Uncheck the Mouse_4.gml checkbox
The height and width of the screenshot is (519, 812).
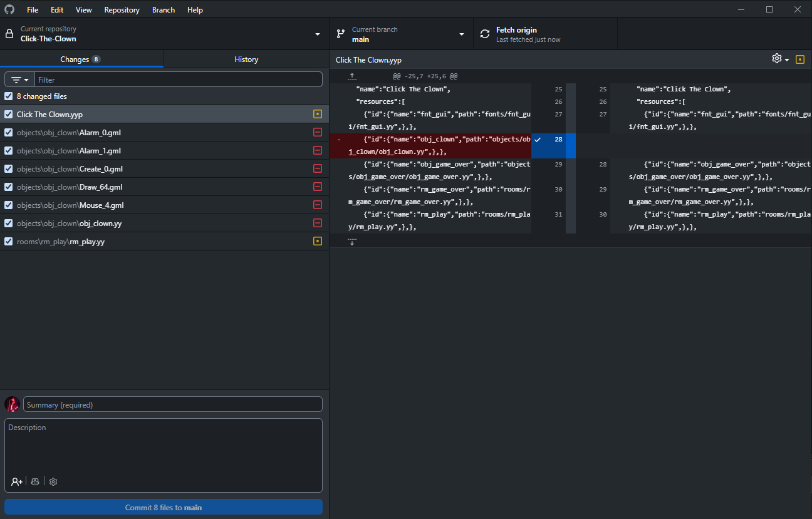coord(8,205)
